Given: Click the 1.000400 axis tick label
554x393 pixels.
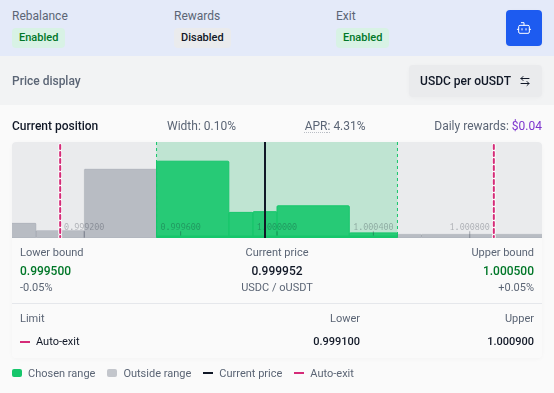Looking at the screenshot, I should click(373, 227).
